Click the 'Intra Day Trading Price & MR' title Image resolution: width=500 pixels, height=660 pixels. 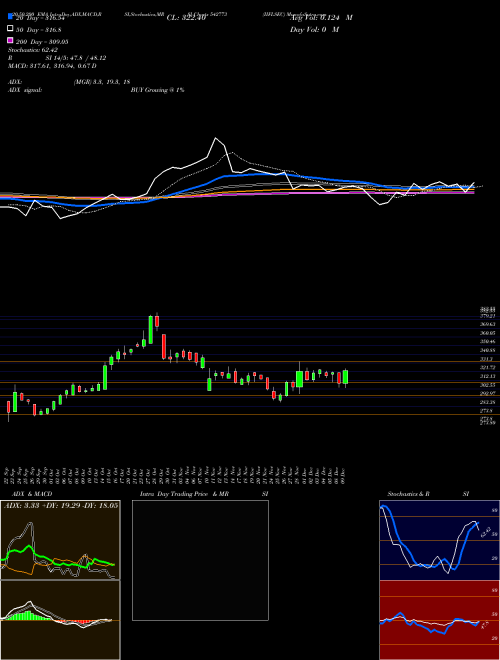click(184, 494)
